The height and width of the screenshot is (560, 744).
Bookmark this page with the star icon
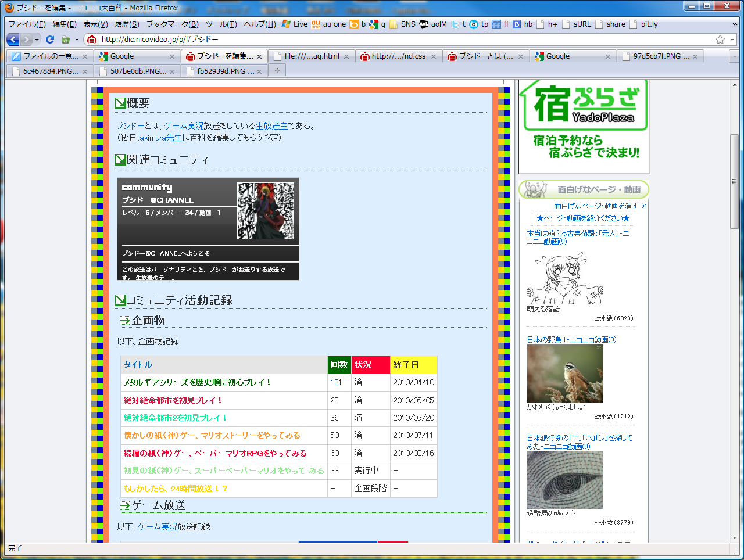(720, 40)
